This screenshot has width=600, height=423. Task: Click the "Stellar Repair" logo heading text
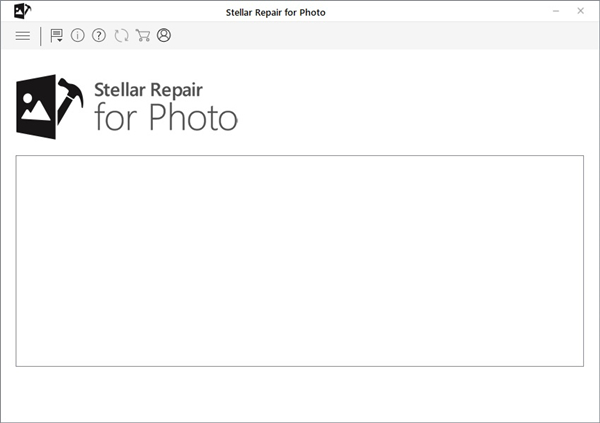pyautogui.click(x=148, y=89)
